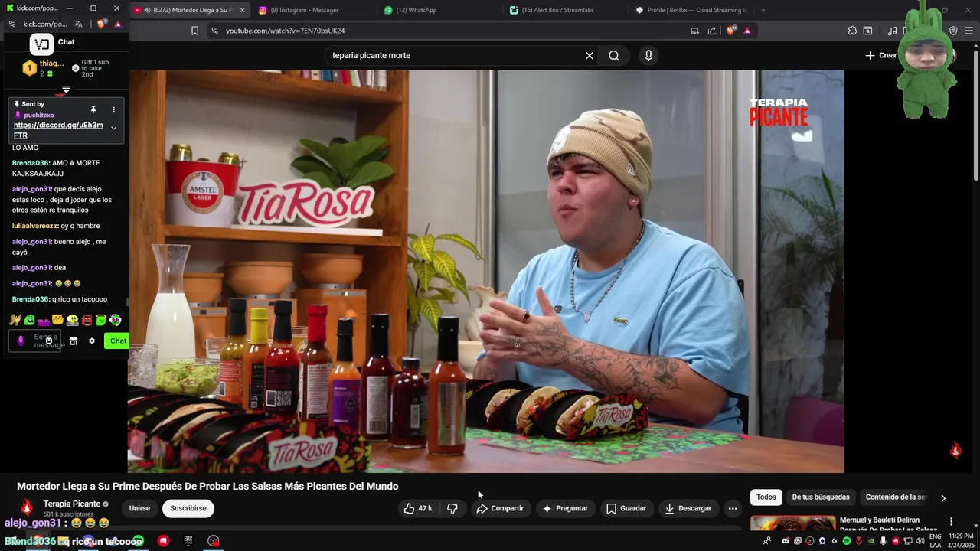Switch to BotRix Profile tab
The image size is (980, 551).
pos(691,10)
